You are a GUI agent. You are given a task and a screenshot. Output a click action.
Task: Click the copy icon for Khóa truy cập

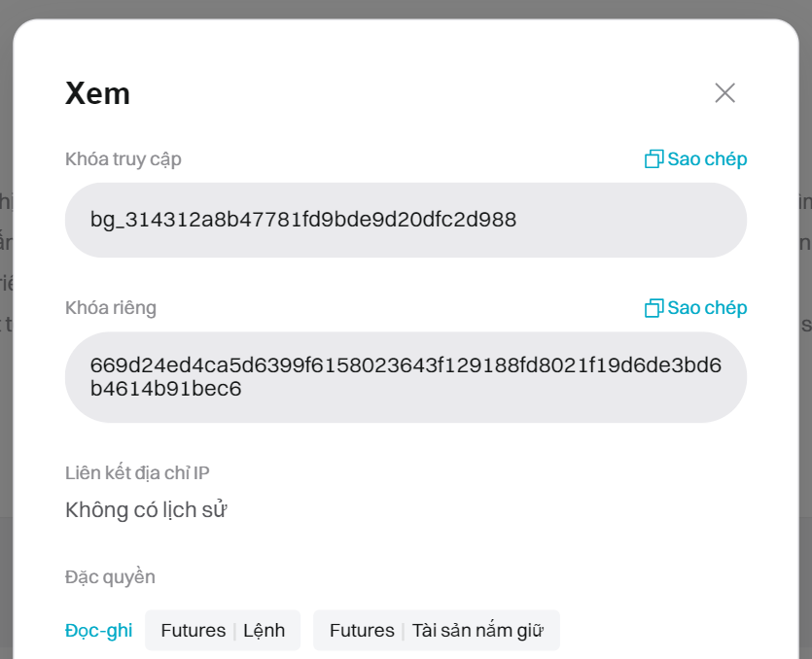653,158
